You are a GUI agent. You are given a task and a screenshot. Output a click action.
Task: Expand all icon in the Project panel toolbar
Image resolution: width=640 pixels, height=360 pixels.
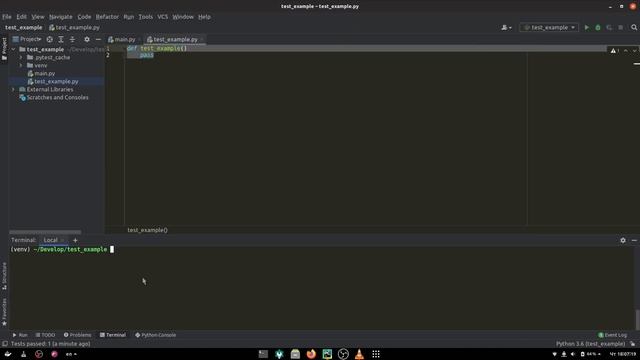61,39
